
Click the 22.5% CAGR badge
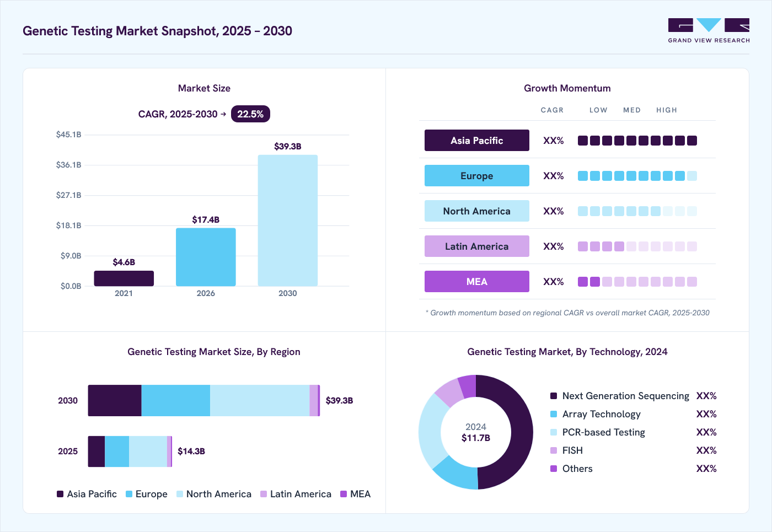[x=250, y=114]
